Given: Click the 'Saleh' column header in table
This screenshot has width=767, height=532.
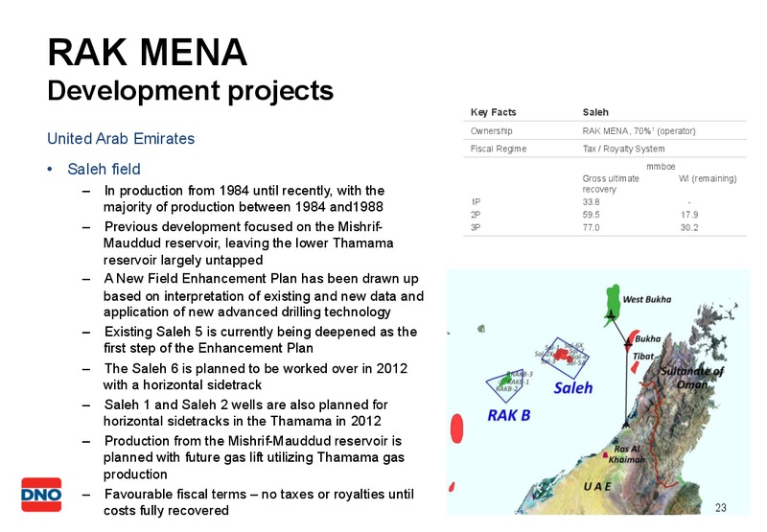Looking at the screenshot, I should pos(595,112).
